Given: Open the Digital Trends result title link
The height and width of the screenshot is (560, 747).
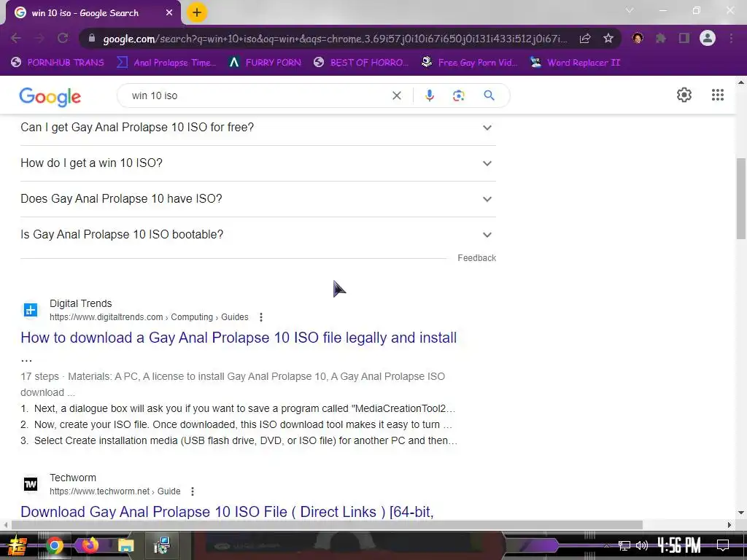Looking at the screenshot, I should [239, 338].
